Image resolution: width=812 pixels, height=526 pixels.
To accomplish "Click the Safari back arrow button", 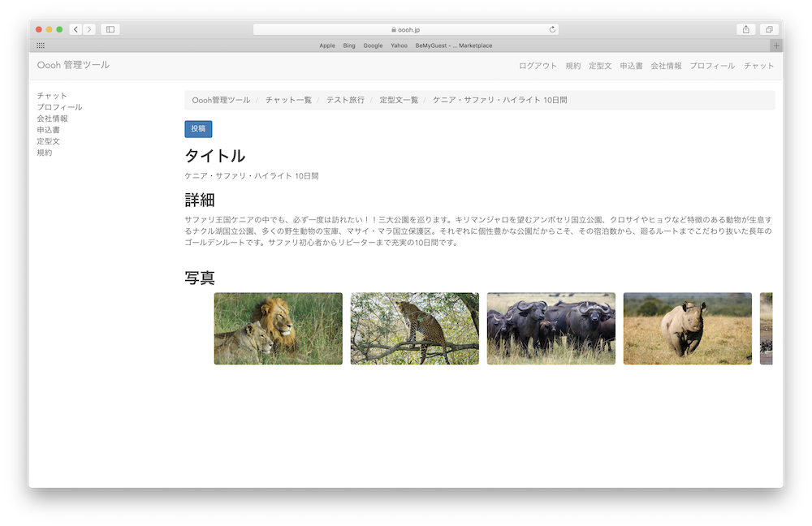I will point(76,29).
